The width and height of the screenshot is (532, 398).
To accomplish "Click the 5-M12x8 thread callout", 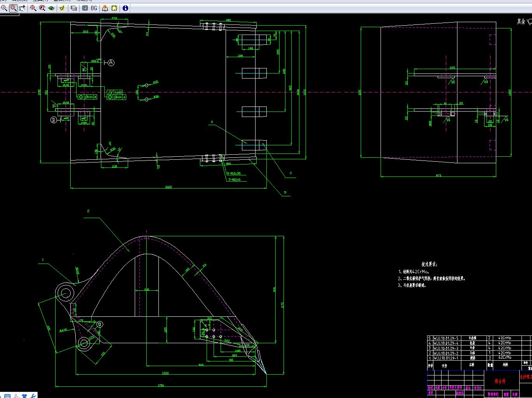I will [235, 180].
